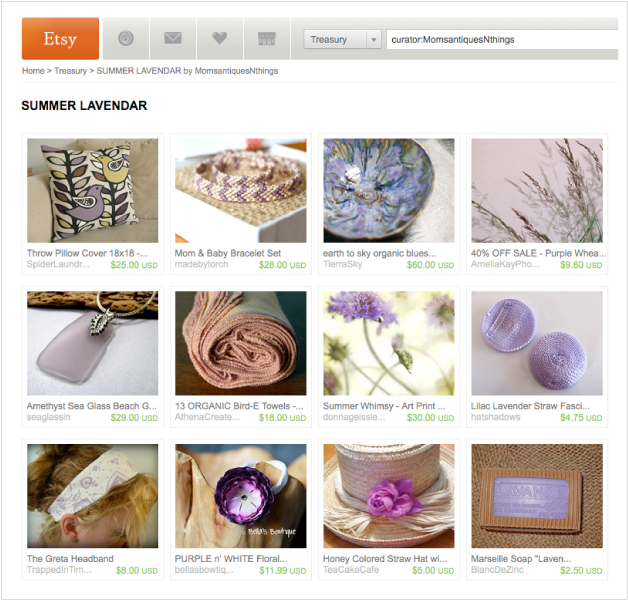The height and width of the screenshot is (600, 628).
Task: Open the activity feed target icon
Action: pos(126,38)
